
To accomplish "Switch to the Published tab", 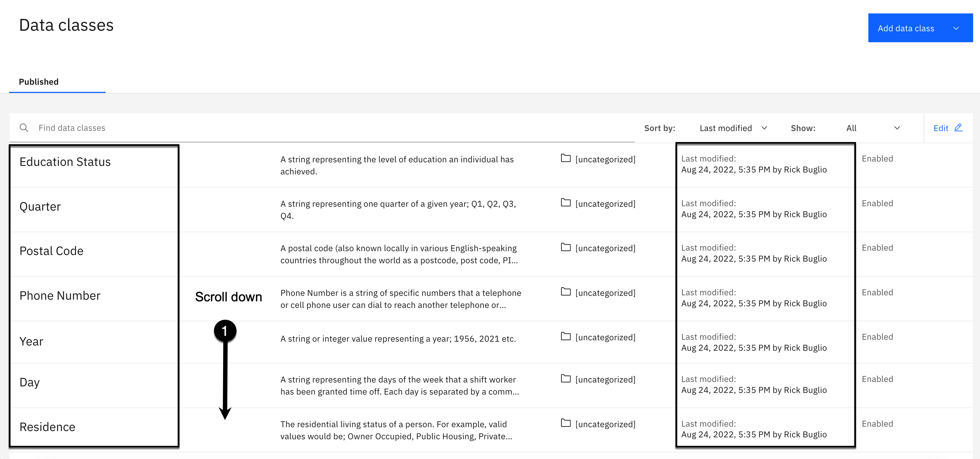I will 39,82.
